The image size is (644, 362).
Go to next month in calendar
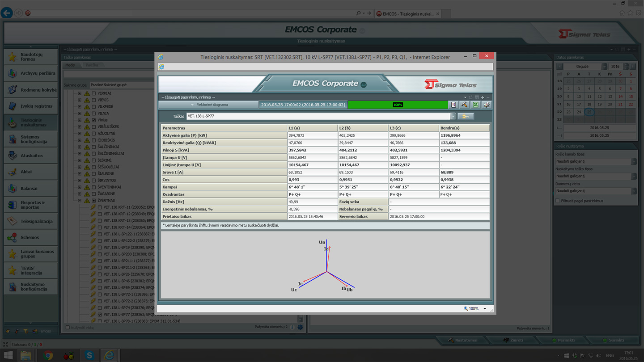633,66
